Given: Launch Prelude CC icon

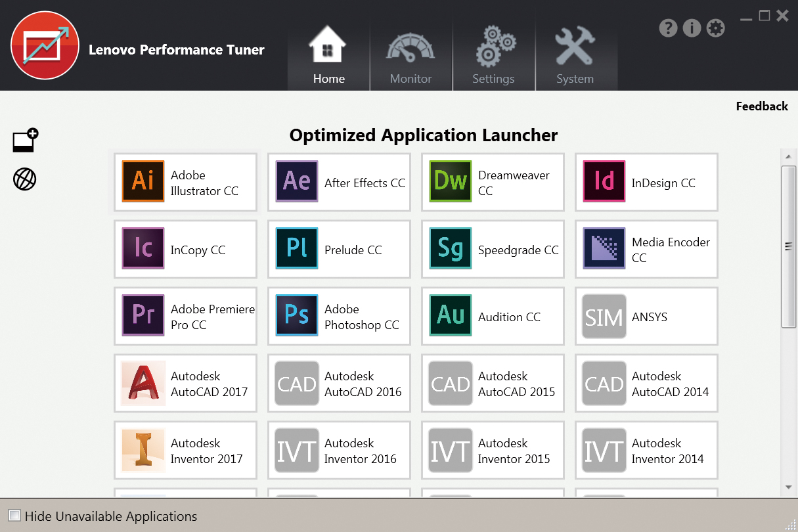Looking at the screenshot, I should (x=297, y=248).
